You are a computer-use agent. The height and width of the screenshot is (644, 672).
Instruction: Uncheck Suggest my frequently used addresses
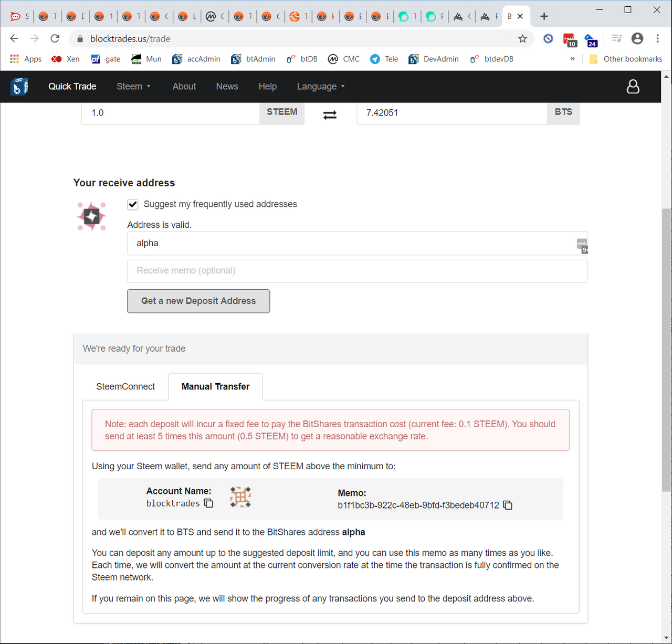tap(133, 204)
